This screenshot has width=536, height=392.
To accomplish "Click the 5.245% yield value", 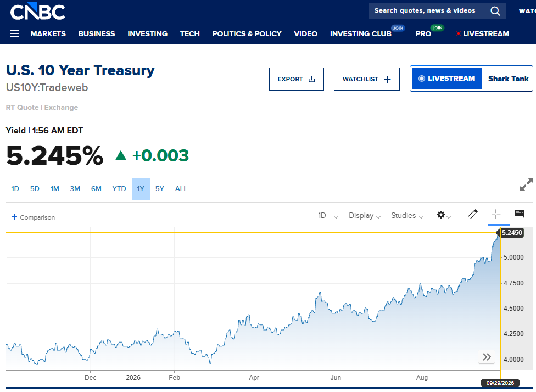I will point(55,155).
